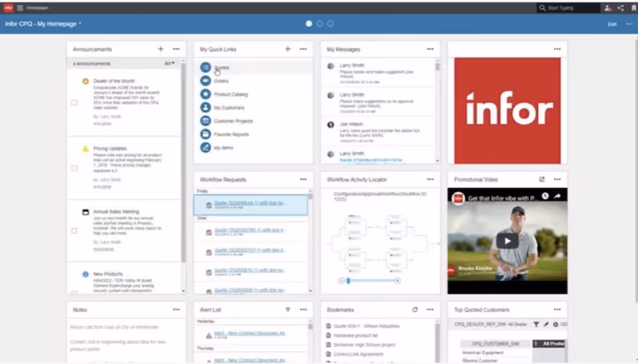This screenshot has width=638, height=364.
Task: Open Alert List widget more options
Action: click(303, 310)
